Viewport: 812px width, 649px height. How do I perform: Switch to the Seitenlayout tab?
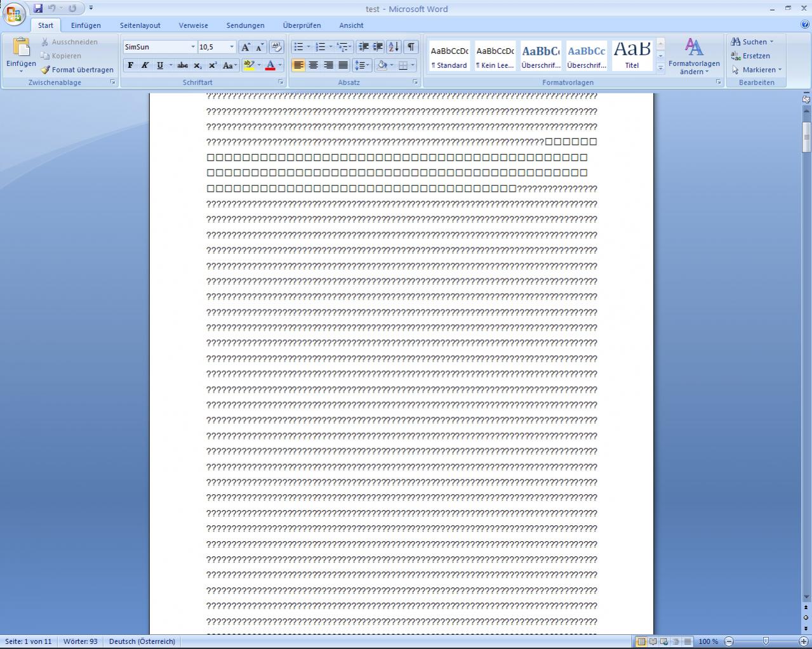(x=140, y=25)
